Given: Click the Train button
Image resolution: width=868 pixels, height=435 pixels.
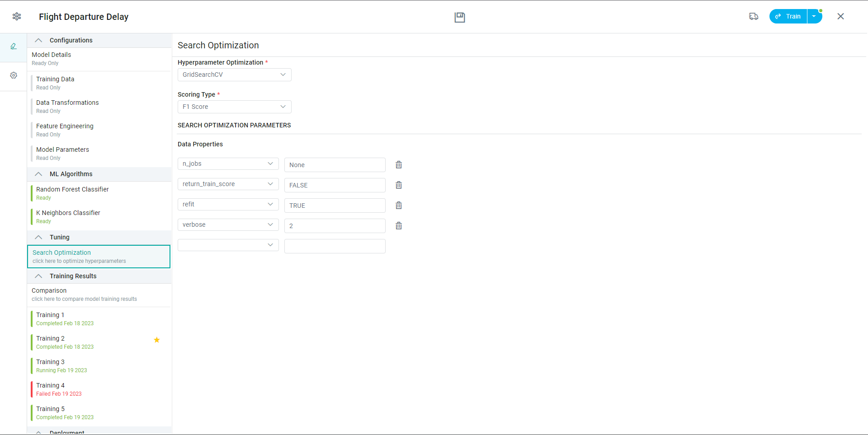Looking at the screenshot, I should pos(788,17).
